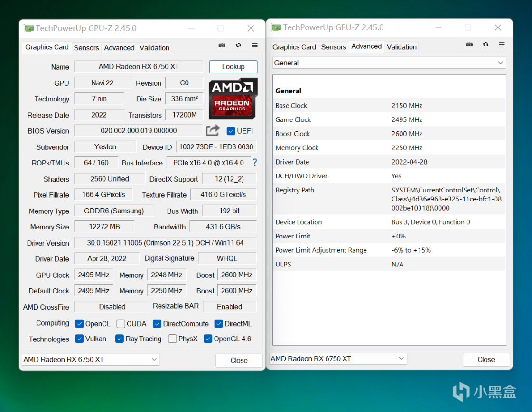Click the refresh icon in right GPU-Z window
Image resolution: width=532 pixels, height=412 pixels.
[486, 45]
